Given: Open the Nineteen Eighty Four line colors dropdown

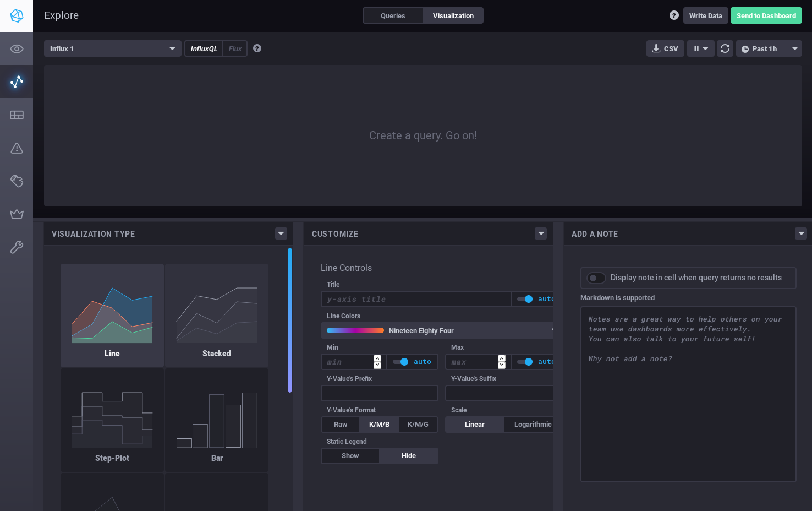Looking at the screenshot, I should point(437,330).
